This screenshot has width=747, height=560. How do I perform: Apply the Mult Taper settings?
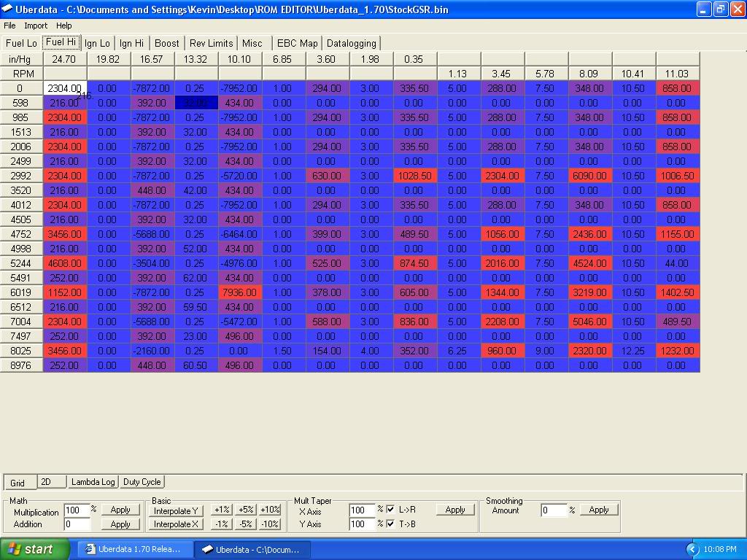[x=455, y=510]
